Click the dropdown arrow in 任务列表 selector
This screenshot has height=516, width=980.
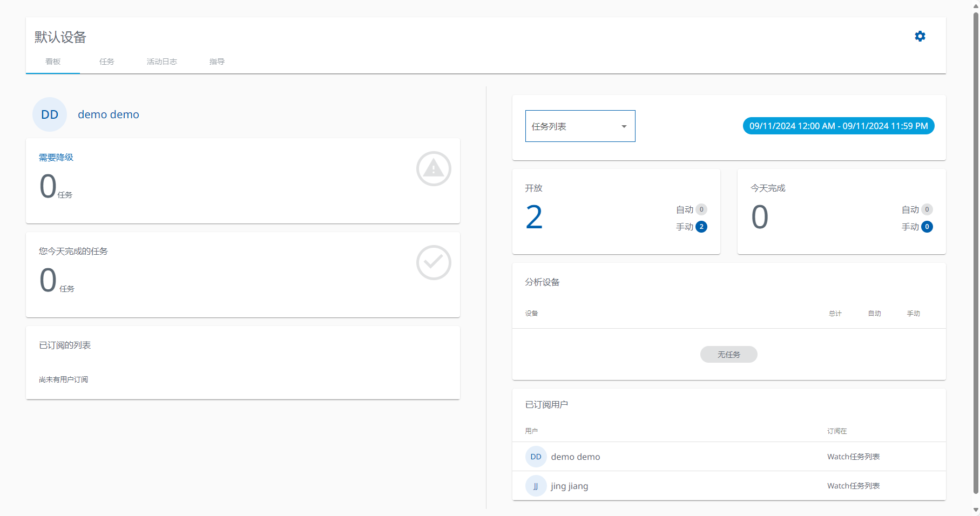(x=624, y=126)
